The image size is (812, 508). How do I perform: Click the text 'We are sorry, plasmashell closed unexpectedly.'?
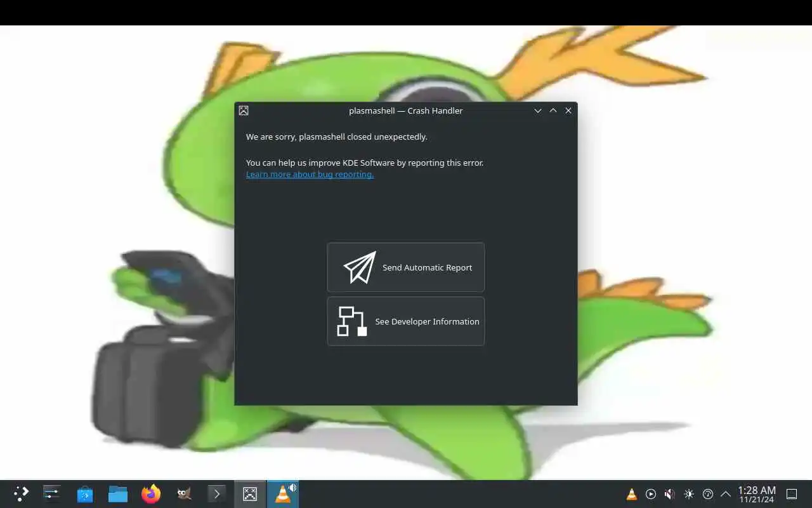click(337, 137)
